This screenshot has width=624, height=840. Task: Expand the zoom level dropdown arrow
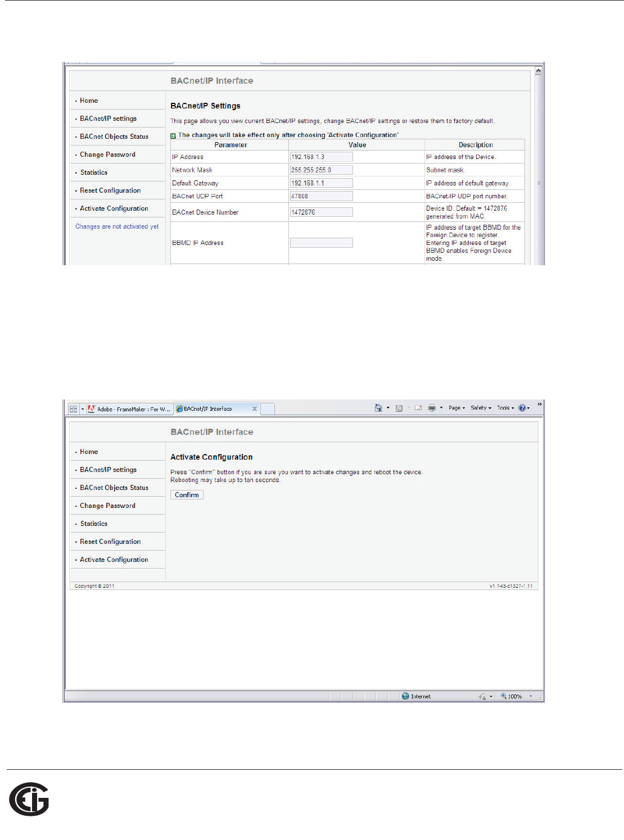tap(530, 696)
